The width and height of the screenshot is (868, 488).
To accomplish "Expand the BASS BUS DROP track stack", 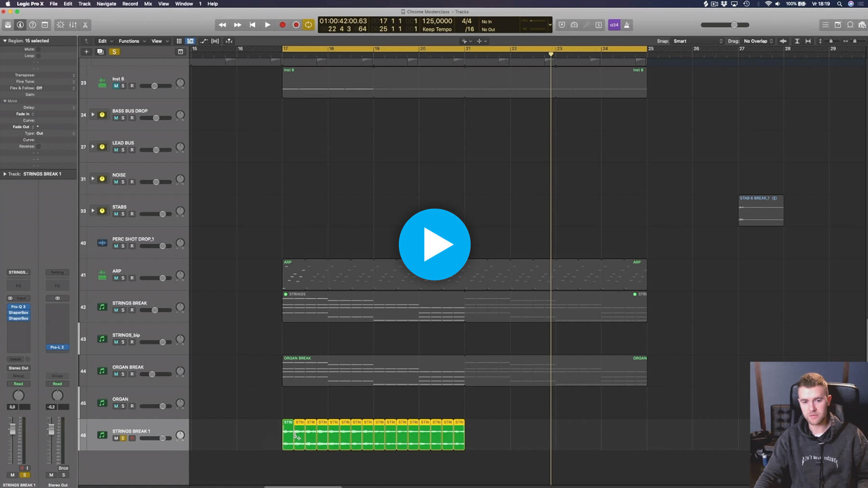I will (x=93, y=115).
